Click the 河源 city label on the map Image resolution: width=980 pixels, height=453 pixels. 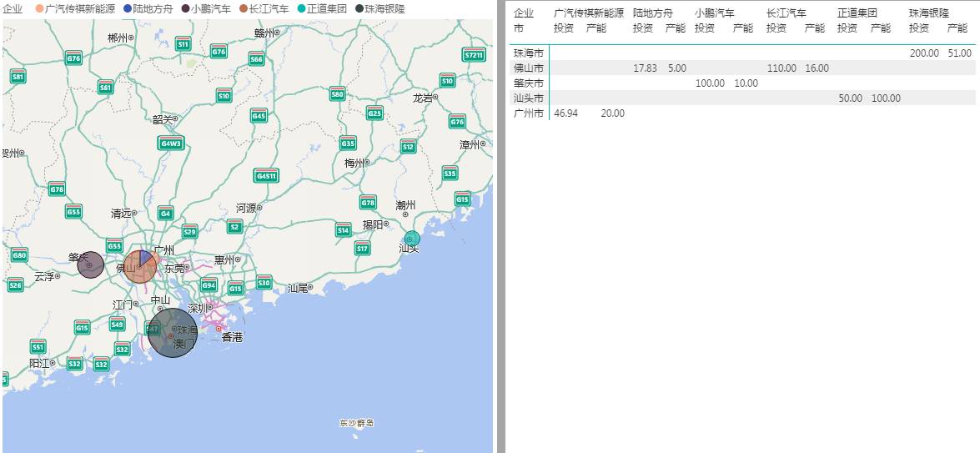click(246, 208)
